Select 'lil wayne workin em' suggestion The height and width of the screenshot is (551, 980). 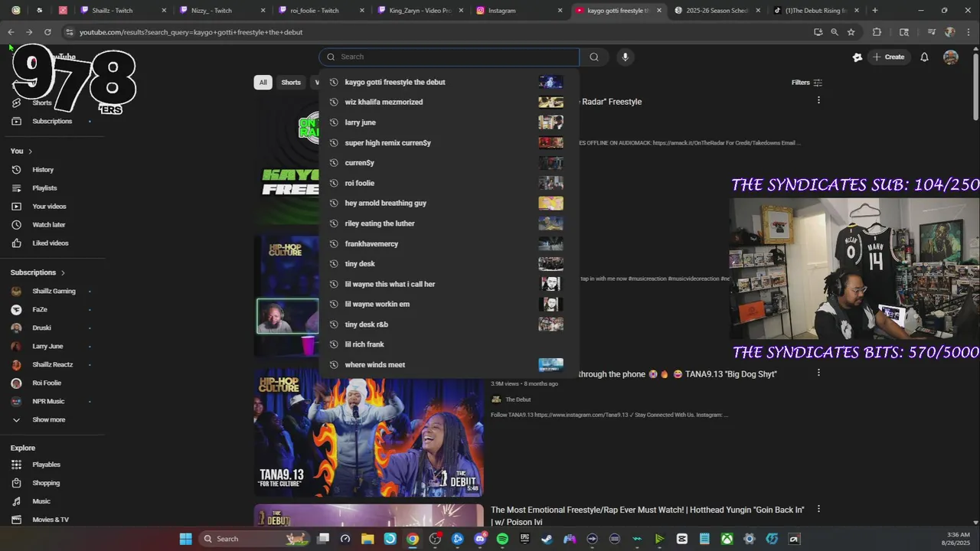448,304
